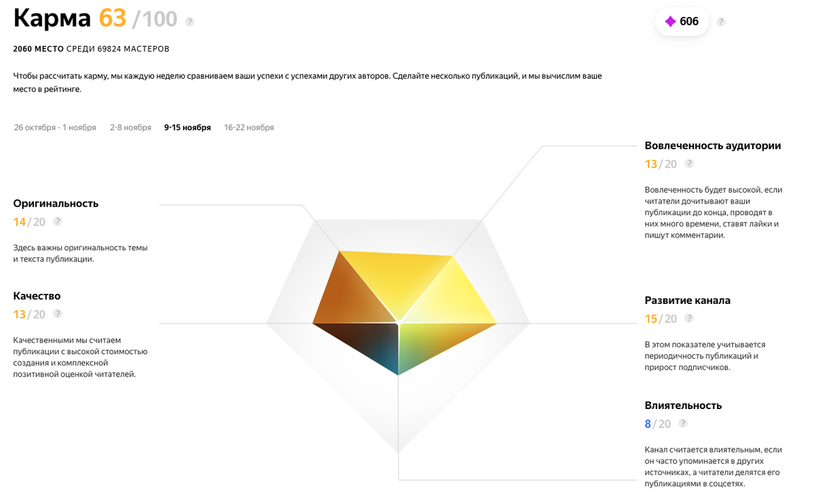Click the 2060 место ranking text
This screenshot has height=504, width=814.
pos(39,49)
